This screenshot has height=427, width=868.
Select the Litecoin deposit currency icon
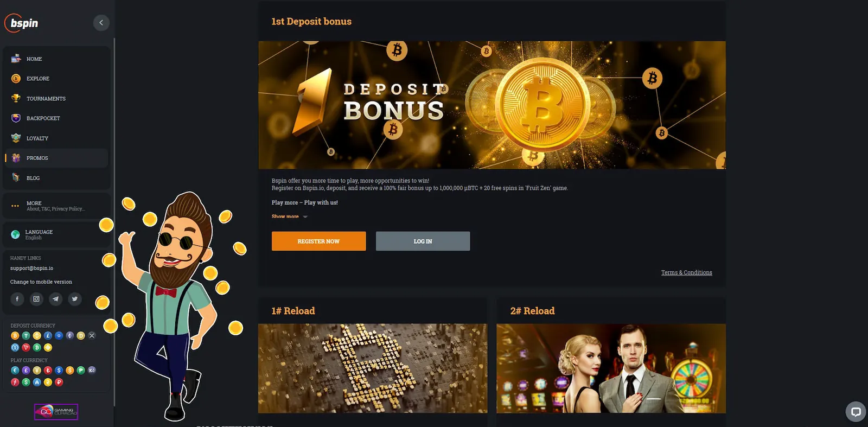pyautogui.click(x=48, y=336)
